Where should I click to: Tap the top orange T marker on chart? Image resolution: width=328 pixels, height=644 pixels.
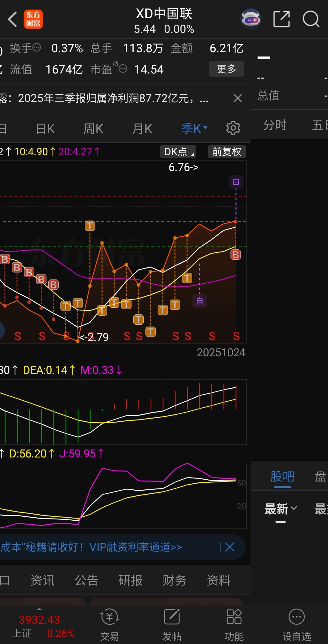(x=90, y=226)
